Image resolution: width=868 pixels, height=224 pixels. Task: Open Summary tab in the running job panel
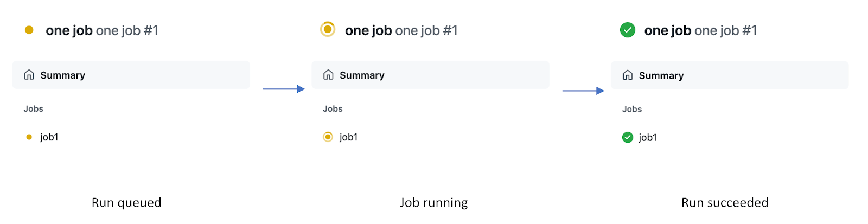(362, 75)
